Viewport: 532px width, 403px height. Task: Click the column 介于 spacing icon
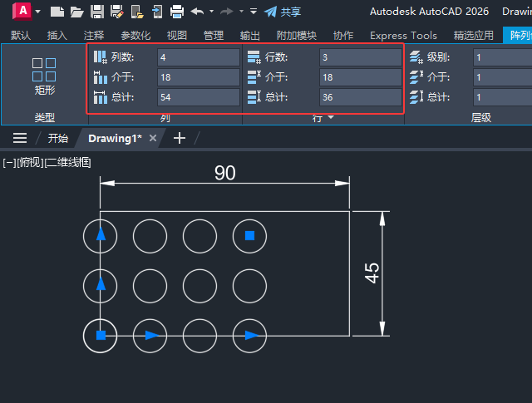click(x=101, y=77)
